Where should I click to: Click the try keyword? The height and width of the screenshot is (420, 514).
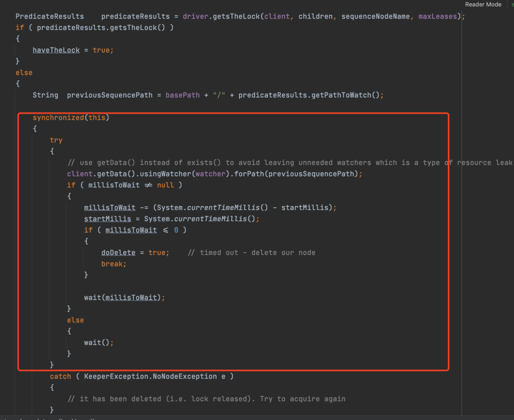tap(56, 140)
